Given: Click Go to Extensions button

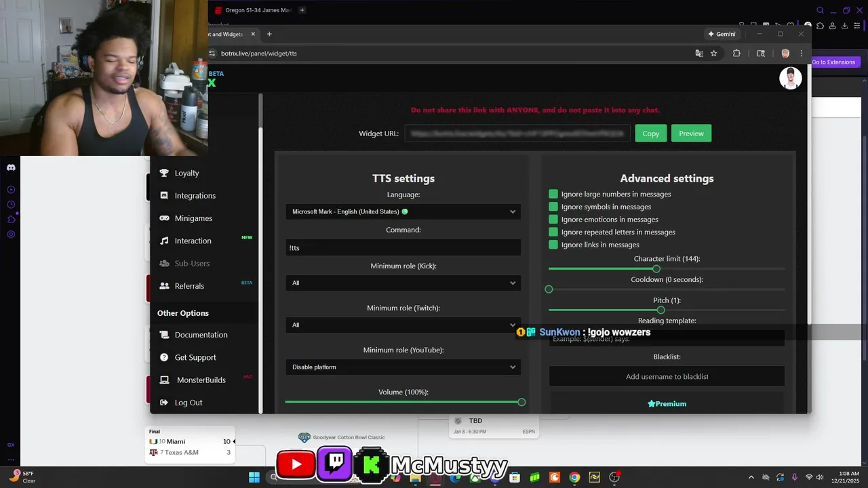Looking at the screenshot, I should 835,62.
